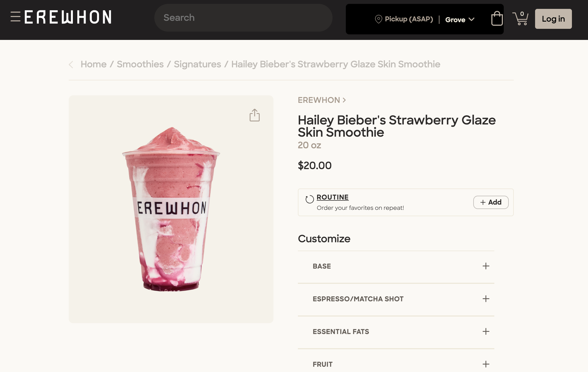Viewport: 588px width, 372px height.
Task: Go to Smoothies in the breadcrumb
Action: 140,64
